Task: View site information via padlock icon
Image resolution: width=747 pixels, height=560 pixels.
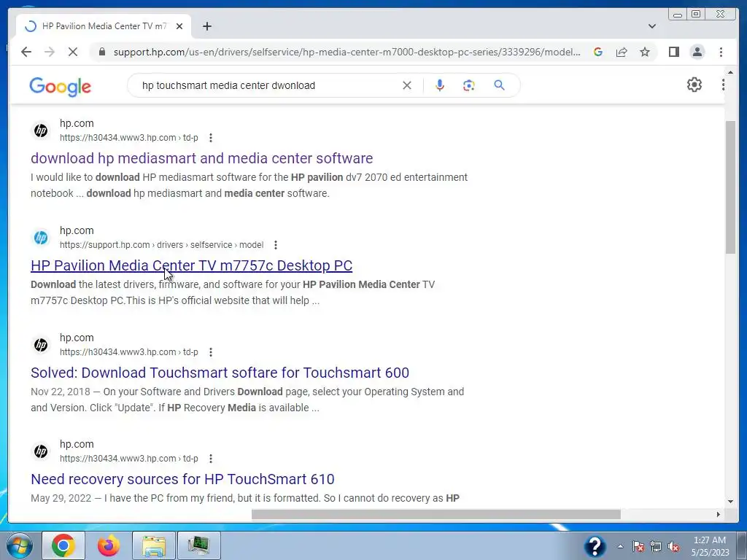Action: [102, 52]
